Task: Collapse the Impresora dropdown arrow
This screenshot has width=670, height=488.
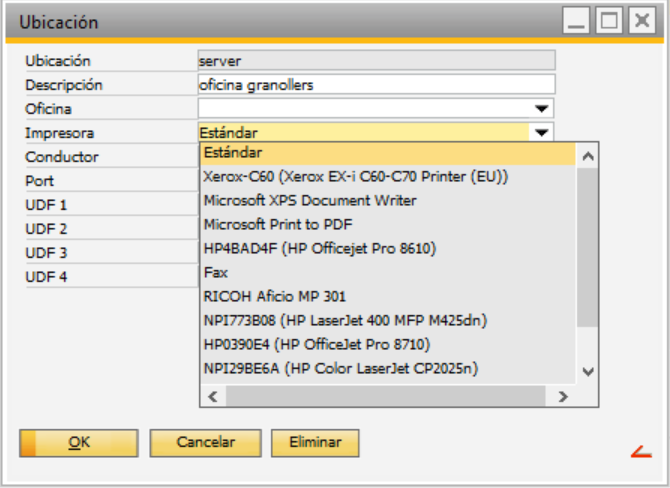Action: (541, 132)
